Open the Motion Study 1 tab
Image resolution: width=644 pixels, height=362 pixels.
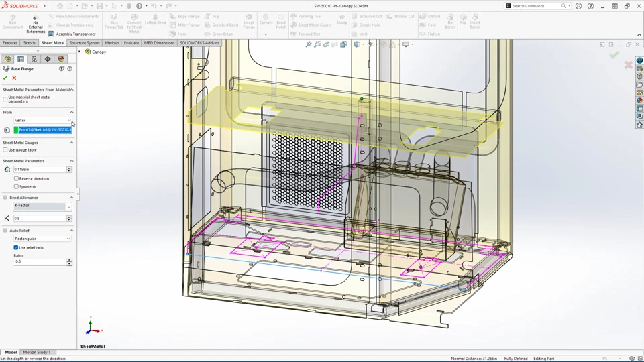pos(36,352)
